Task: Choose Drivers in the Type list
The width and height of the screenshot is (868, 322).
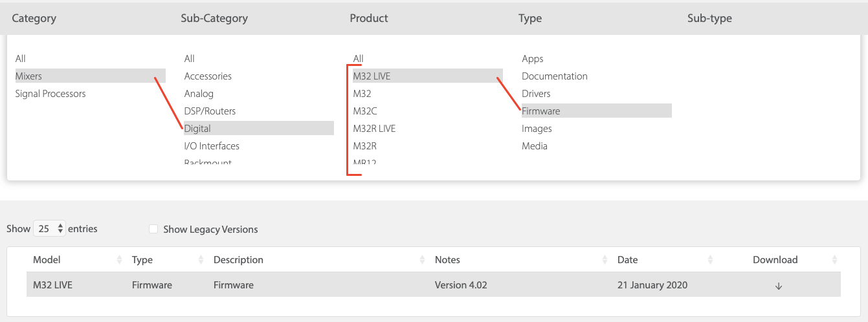Action: (536, 94)
